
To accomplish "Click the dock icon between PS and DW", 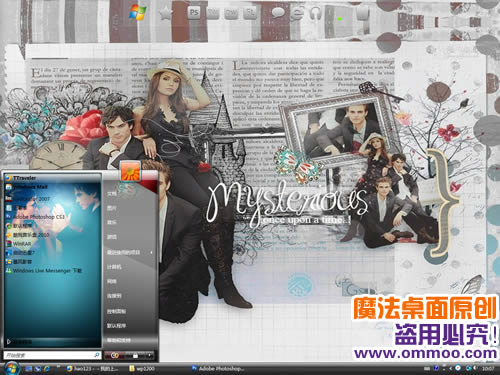I will pyautogui.click(x=213, y=13).
